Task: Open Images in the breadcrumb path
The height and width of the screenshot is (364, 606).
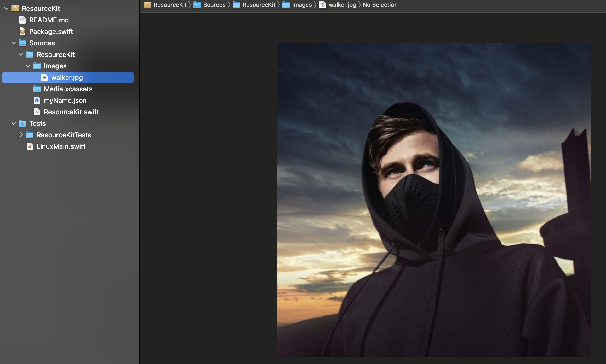Action: (x=302, y=5)
